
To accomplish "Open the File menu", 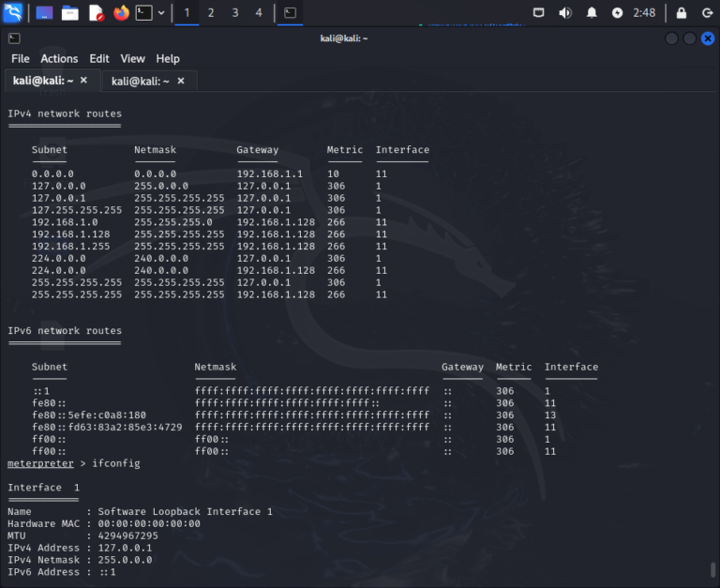I will point(21,58).
